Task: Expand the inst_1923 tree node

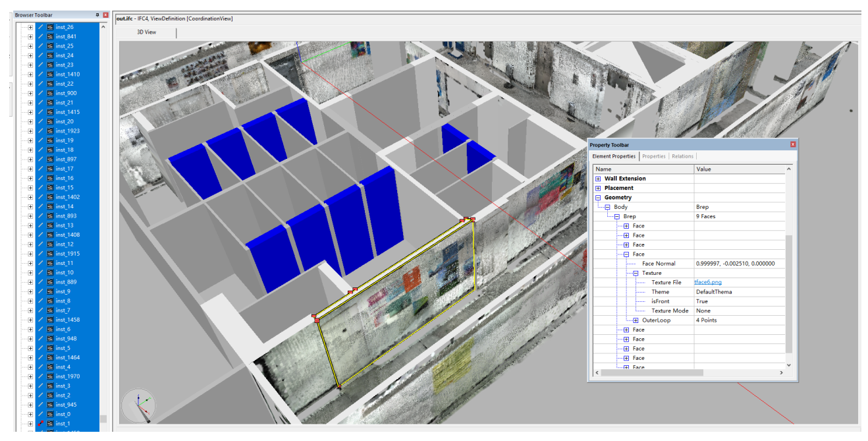Action: pyautogui.click(x=30, y=131)
